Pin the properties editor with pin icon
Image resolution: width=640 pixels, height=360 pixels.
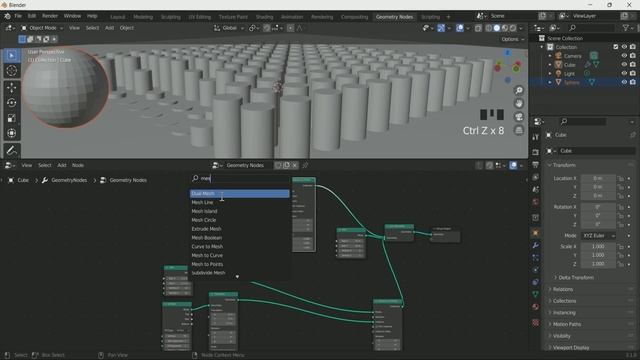(632, 135)
